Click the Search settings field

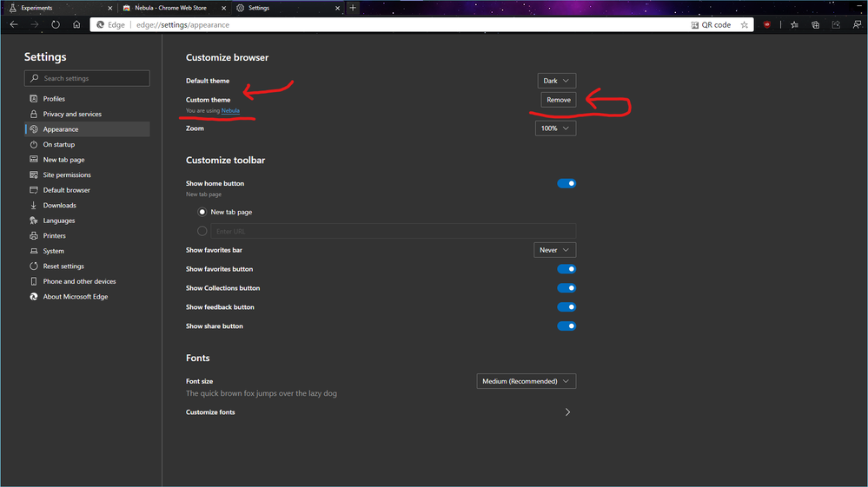coord(87,78)
